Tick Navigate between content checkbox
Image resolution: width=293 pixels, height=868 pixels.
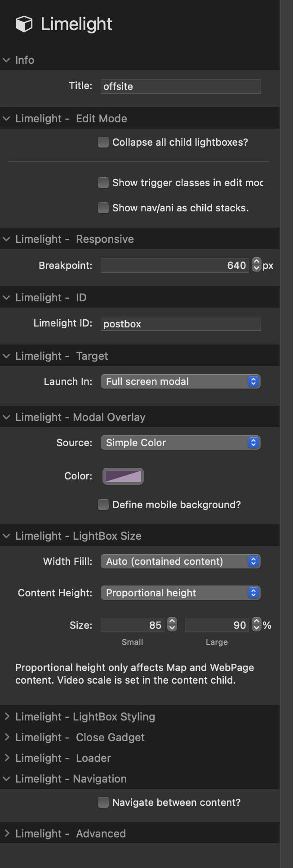pos(103,802)
